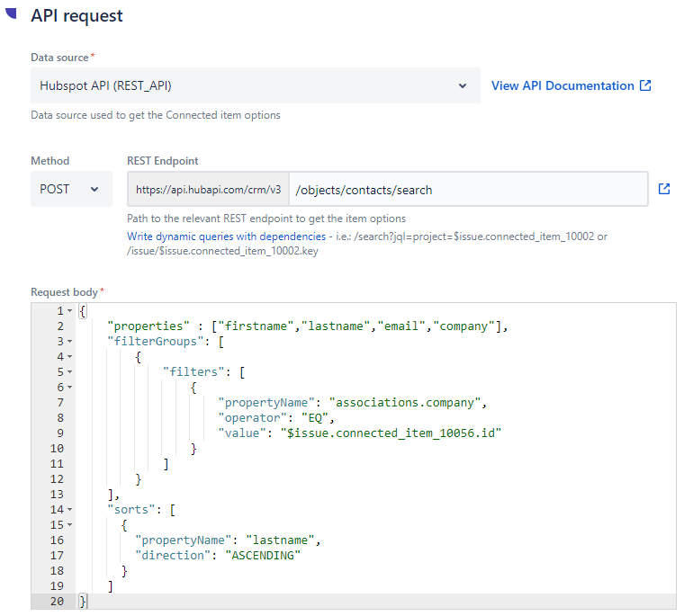Click into the /objects/contacts/search endpoint field
This screenshot has width=684, height=616.
coord(468,190)
